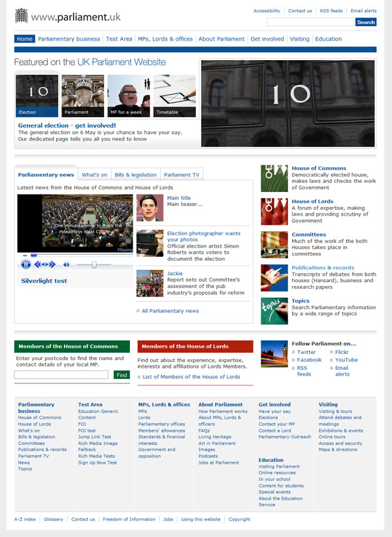The image size is (392, 537).
Task: Open Contact your MP footer link
Action: coord(276,424)
